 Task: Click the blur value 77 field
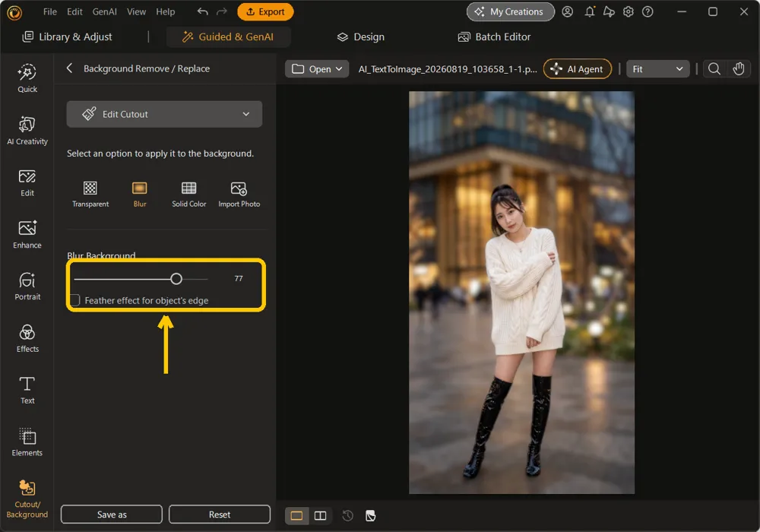[239, 279]
